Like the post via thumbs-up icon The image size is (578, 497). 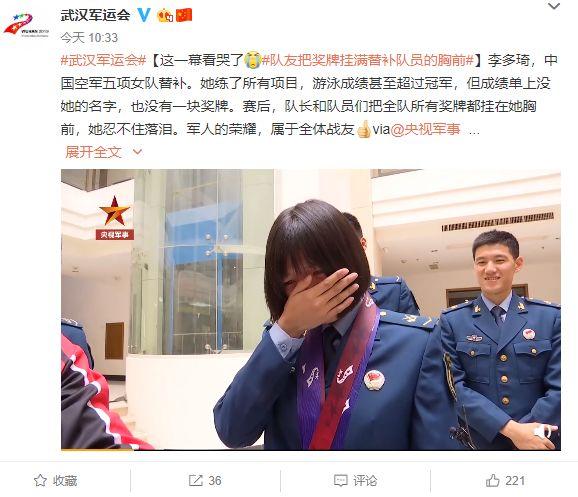pos(492,480)
